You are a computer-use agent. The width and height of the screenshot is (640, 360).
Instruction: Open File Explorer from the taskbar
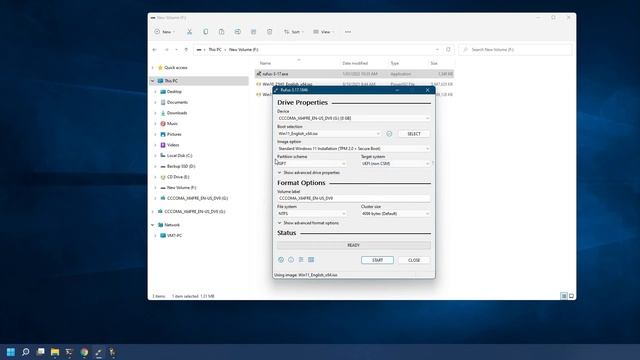[x=55, y=352]
